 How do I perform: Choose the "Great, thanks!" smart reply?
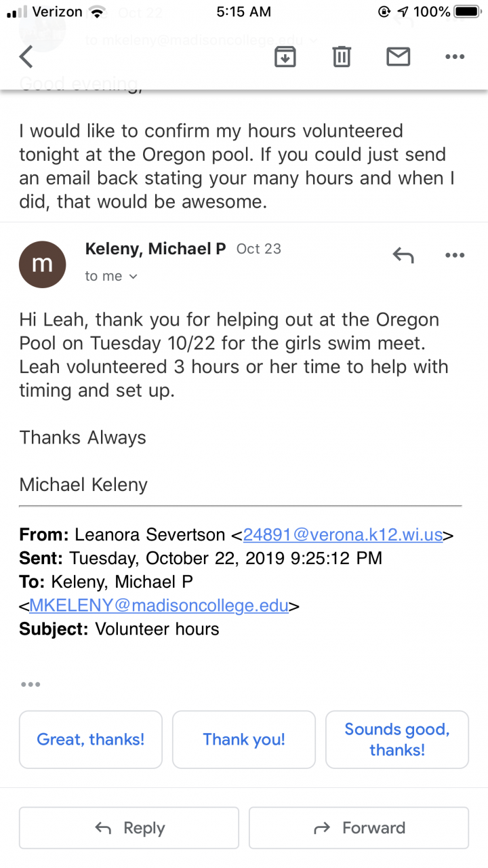[x=91, y=739]
